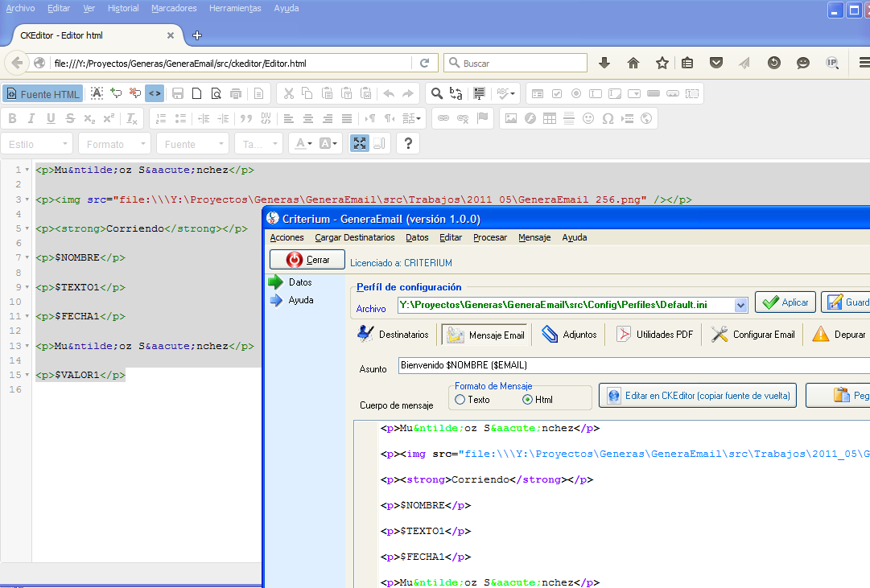Click Editar en CKEditor button

(x=698, y=396)
